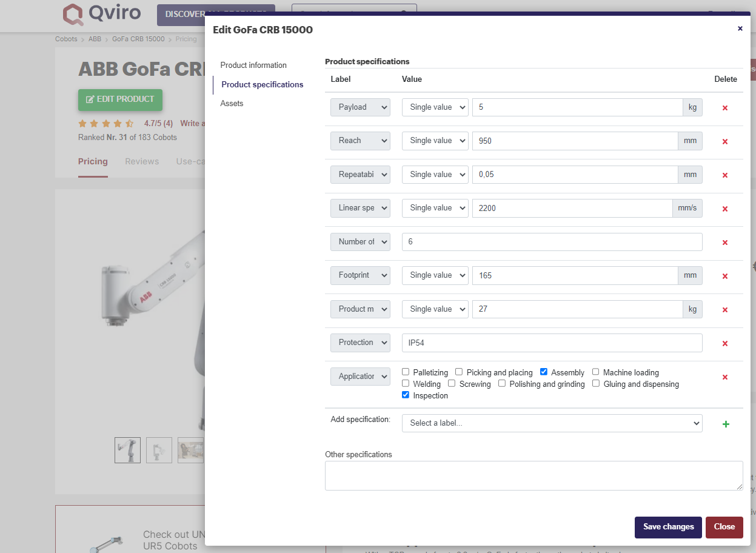Delete the Product mass specification row
756x553 pixels.
click(724, 310)
